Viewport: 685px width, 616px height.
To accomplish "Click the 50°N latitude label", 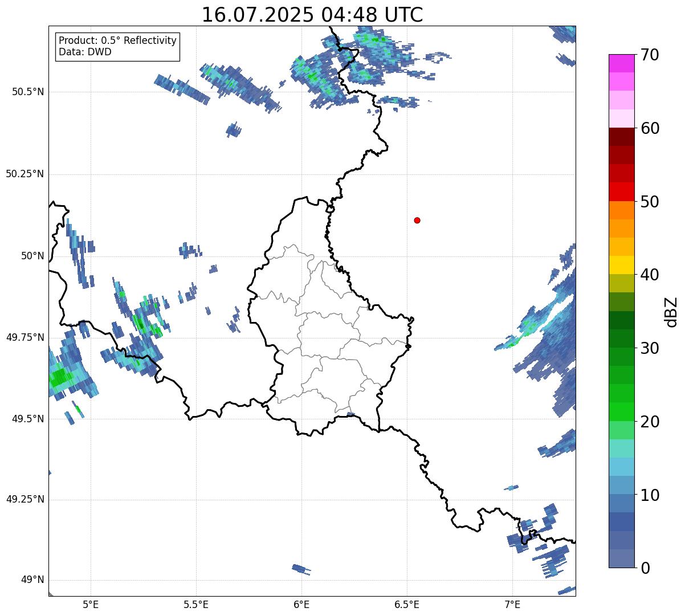I will (32, 256).
